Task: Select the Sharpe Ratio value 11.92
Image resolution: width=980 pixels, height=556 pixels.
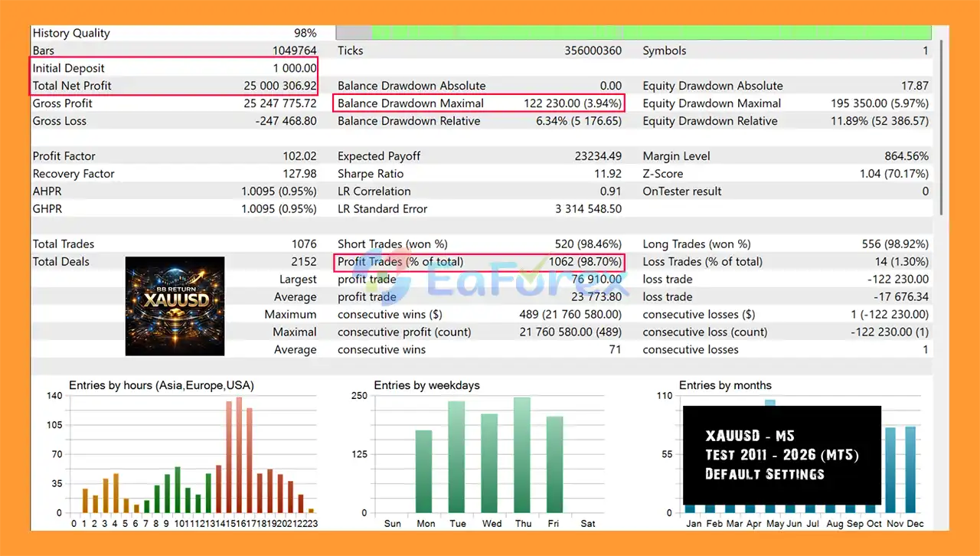Action: (606, 174)
